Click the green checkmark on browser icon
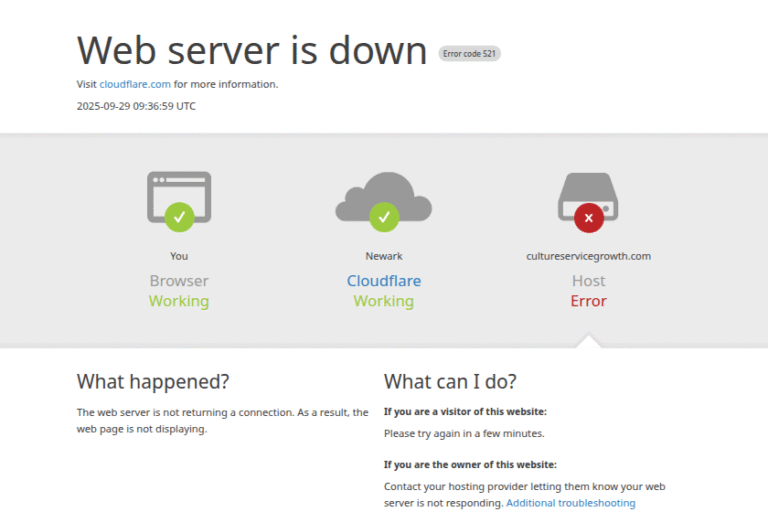This screenshot has height=512, width=768. tap(179, 216)
